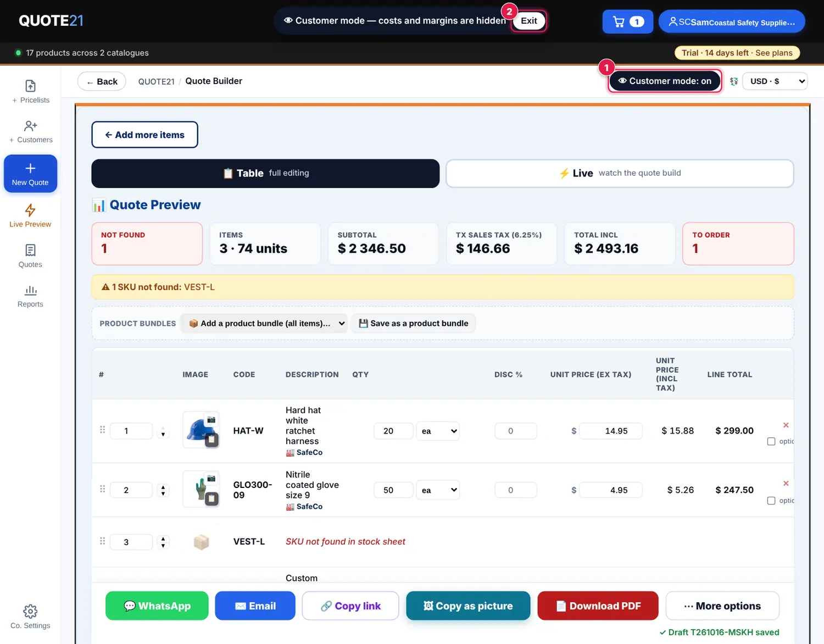
Task: Click the reorder stepper of row 3
Action: pyautogui.click(x=163, y=542)
